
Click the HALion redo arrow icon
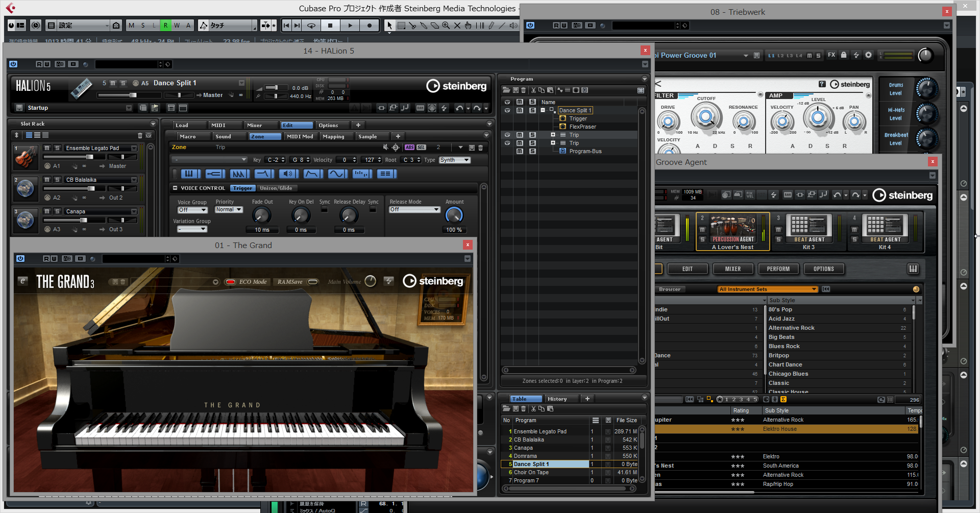pyautogui.click(x=477, y=108)
